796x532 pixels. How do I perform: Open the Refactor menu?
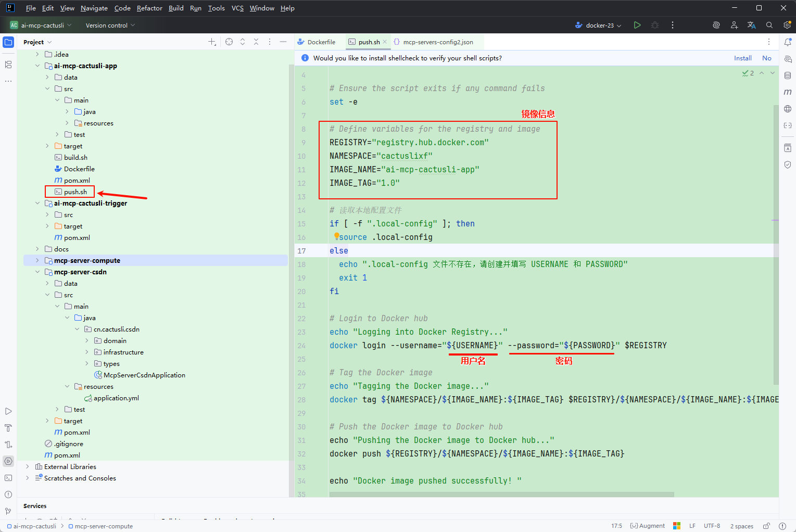149,8
